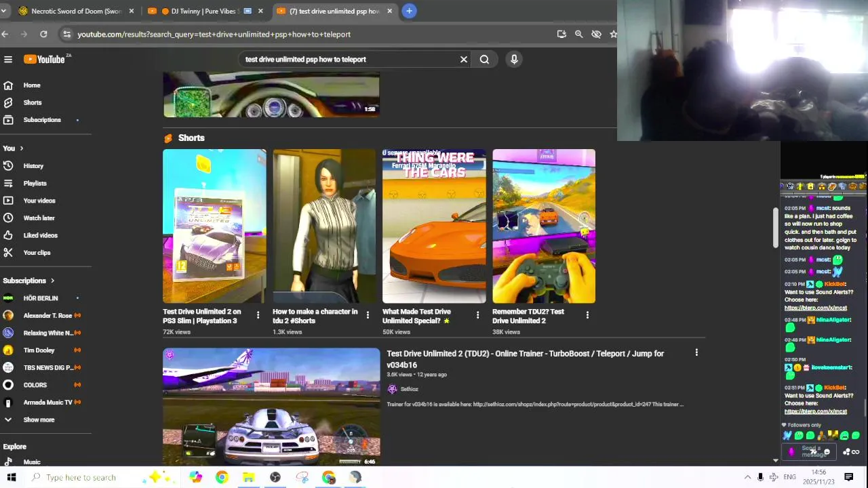The image size is (868, 488).
Task: Open What Made Test Drive Unlimited Special short
Action: point(434,226)
